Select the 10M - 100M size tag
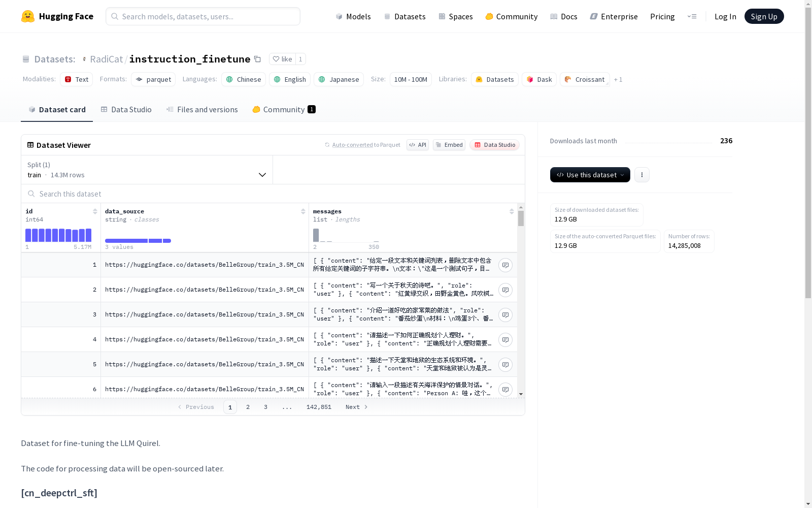 [411, 79]
